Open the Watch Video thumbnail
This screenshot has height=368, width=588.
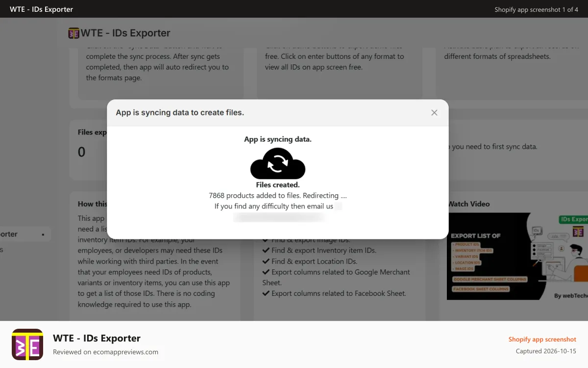[x=517, y=256]
